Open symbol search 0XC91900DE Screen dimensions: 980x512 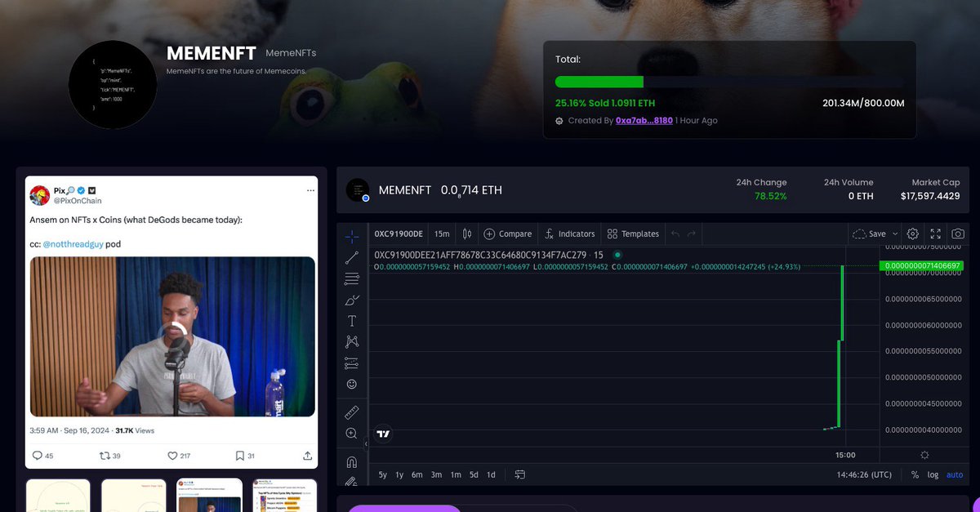point(399,234)
